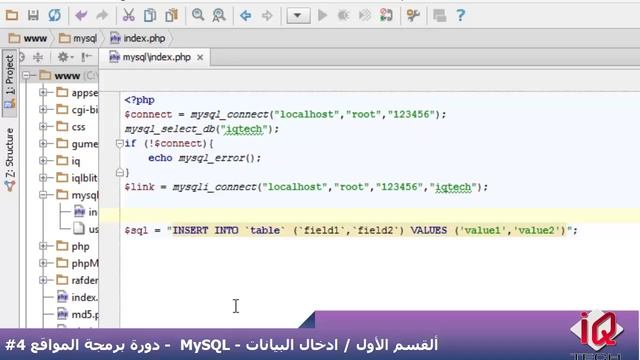Expand the iqlblit folder node

[43, 178]
